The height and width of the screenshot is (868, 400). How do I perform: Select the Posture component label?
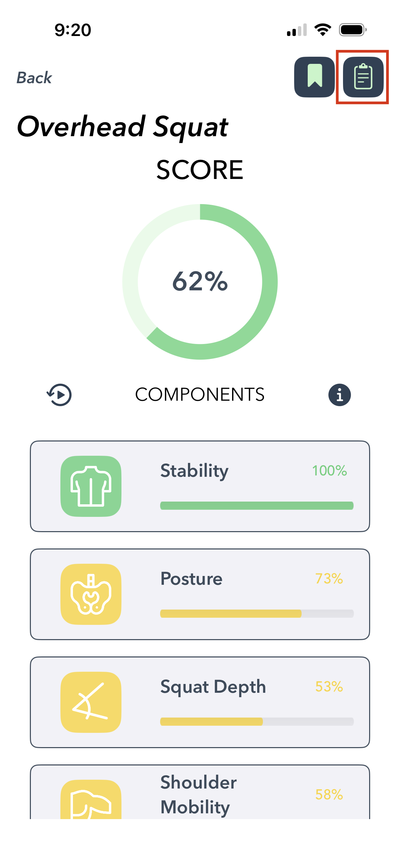coord(191,579)
